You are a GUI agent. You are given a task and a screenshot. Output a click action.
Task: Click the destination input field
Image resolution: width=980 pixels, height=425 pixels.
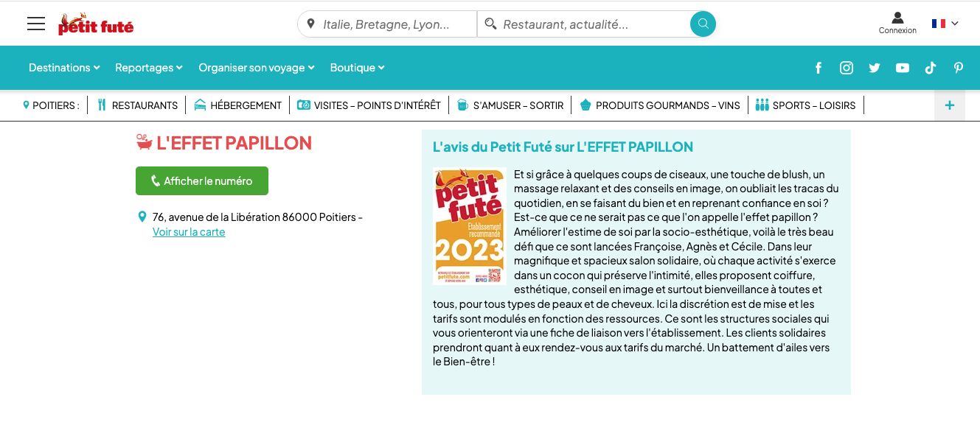[x=388, y=24]
